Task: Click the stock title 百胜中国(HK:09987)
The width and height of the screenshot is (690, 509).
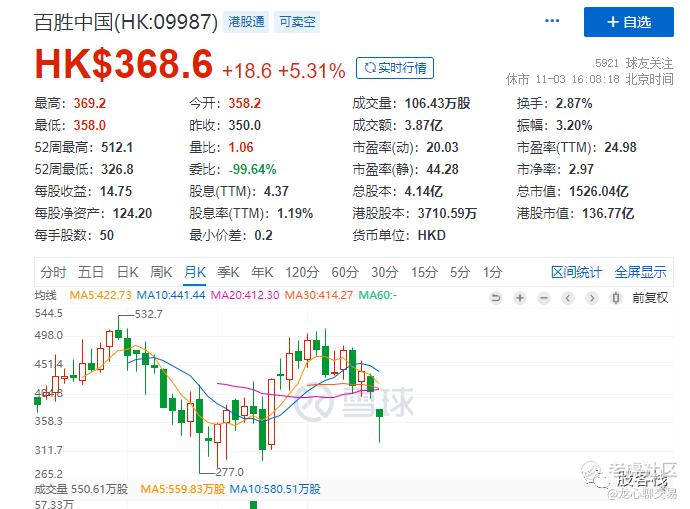Action: [x=126, y=22]
